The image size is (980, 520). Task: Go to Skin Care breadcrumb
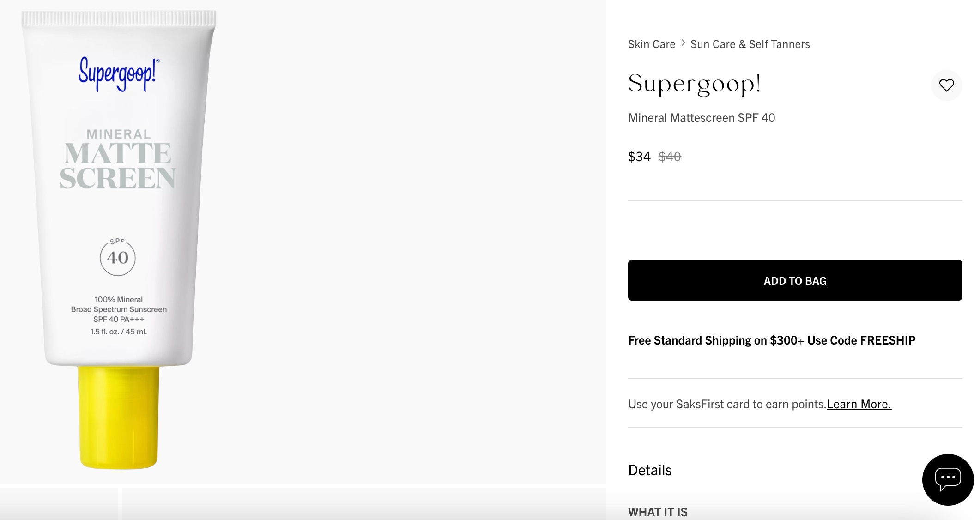point(651,44)
